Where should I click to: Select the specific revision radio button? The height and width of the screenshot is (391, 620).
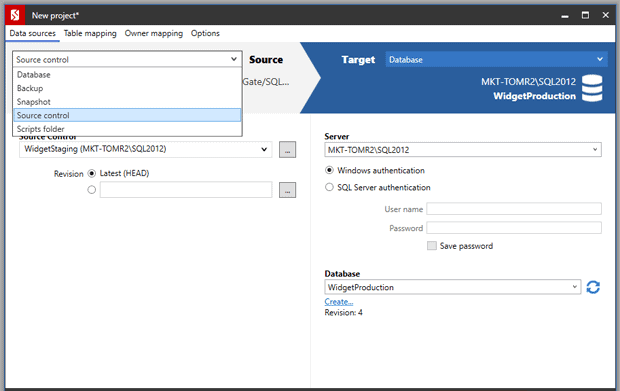(x=92, y=190)
